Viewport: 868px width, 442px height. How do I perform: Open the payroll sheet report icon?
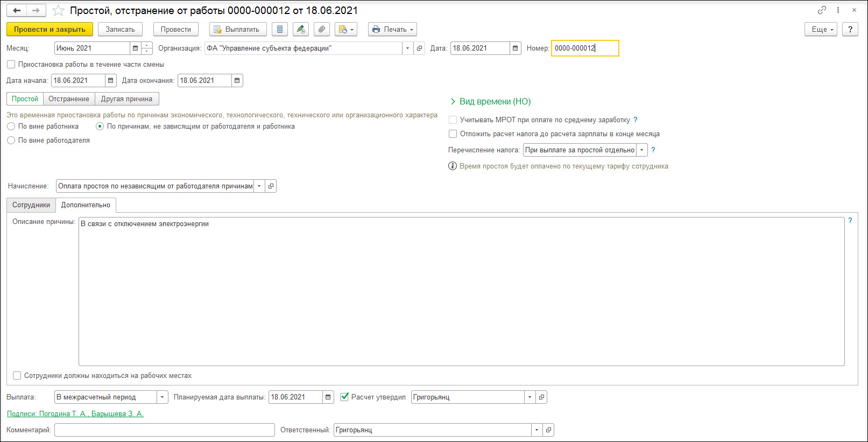point(280,29)
